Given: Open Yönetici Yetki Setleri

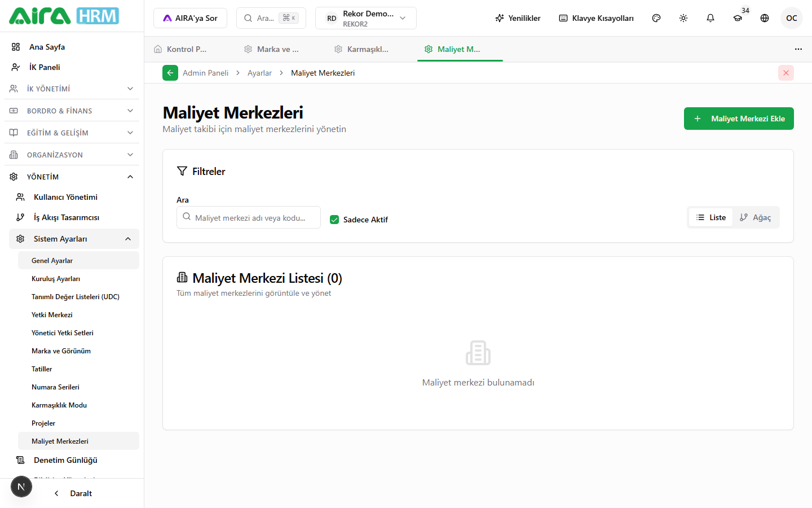Looking at the screenshot, I should [x=78, y=332].
